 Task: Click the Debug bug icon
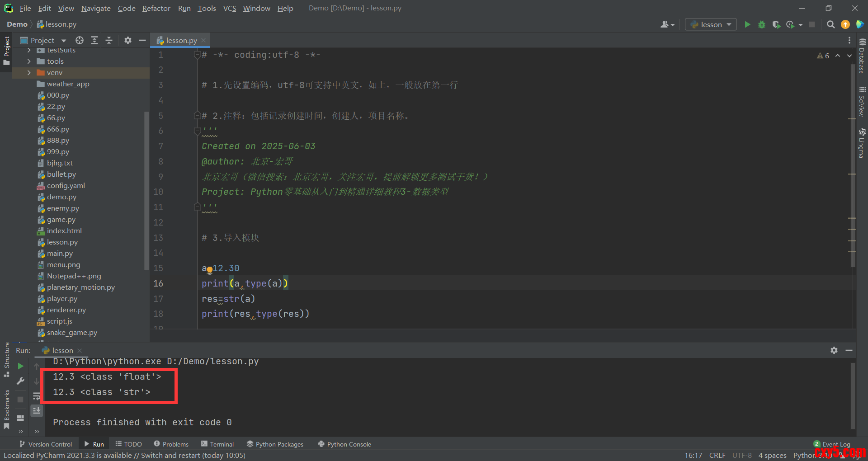762,24
